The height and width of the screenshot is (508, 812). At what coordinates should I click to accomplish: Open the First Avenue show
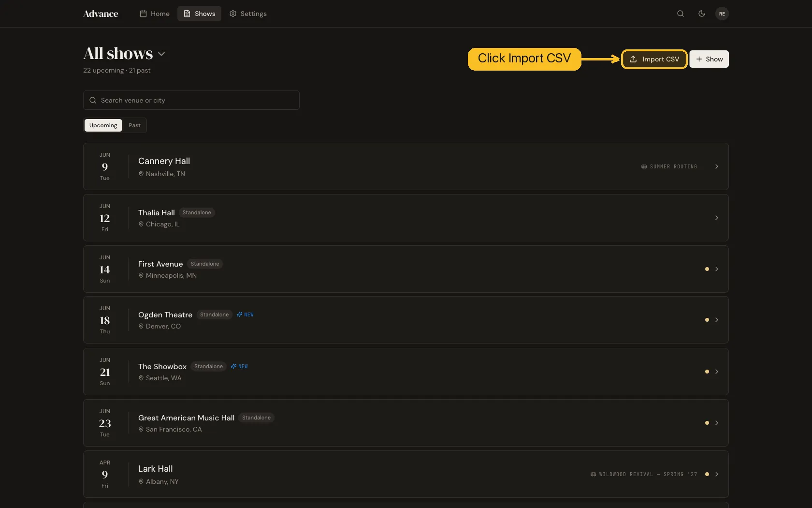coord(406,269)
